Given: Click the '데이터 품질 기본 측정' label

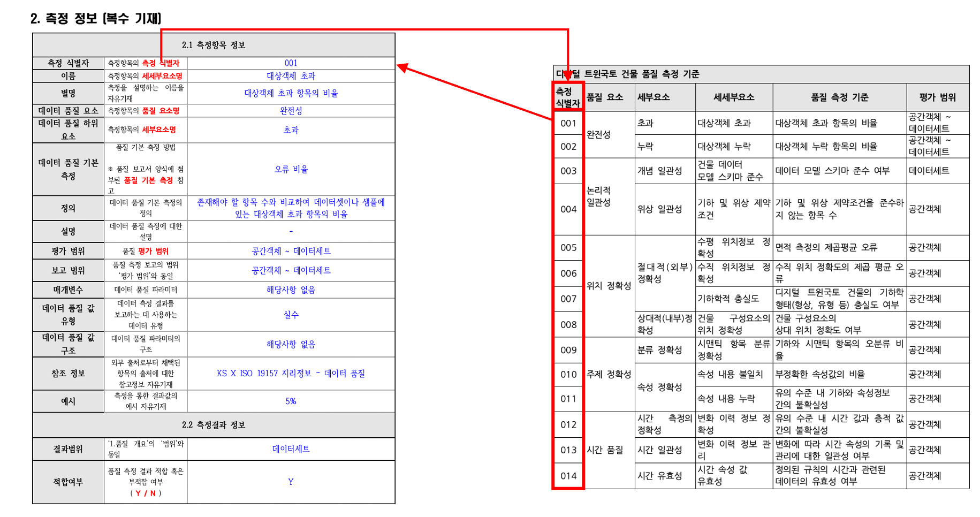Looking at the screenshot, I should pyautogui.click(x=68, y=169).
